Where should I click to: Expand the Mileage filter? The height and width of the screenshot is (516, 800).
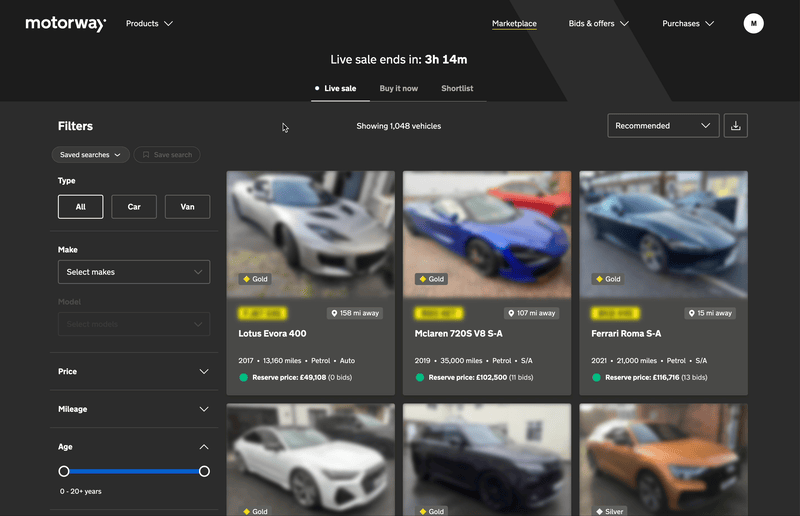[x=134, y=409]
